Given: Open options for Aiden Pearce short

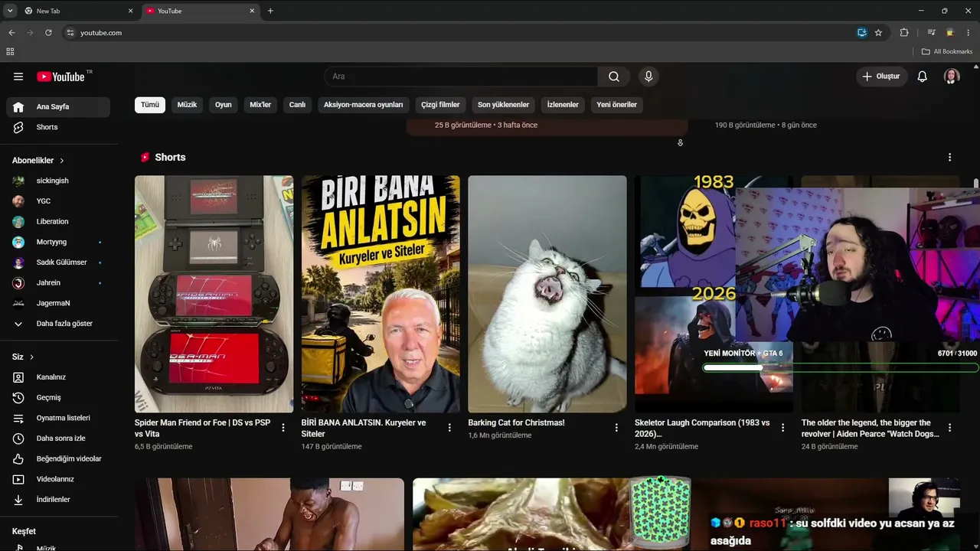Looking at the screenshot, I should pos(949,428).
